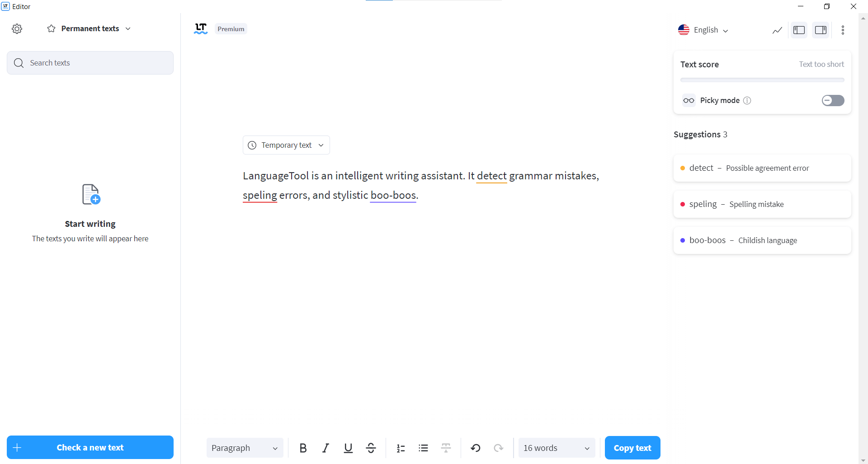Open the English language selector
868x464 pixels.
(x=703, y=30)
